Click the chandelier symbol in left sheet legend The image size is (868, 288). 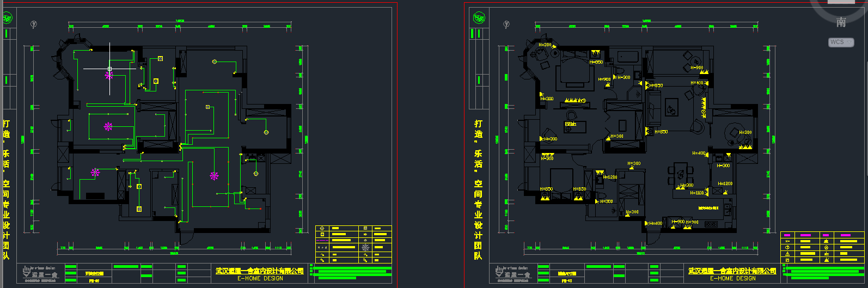tap(366, 247)
